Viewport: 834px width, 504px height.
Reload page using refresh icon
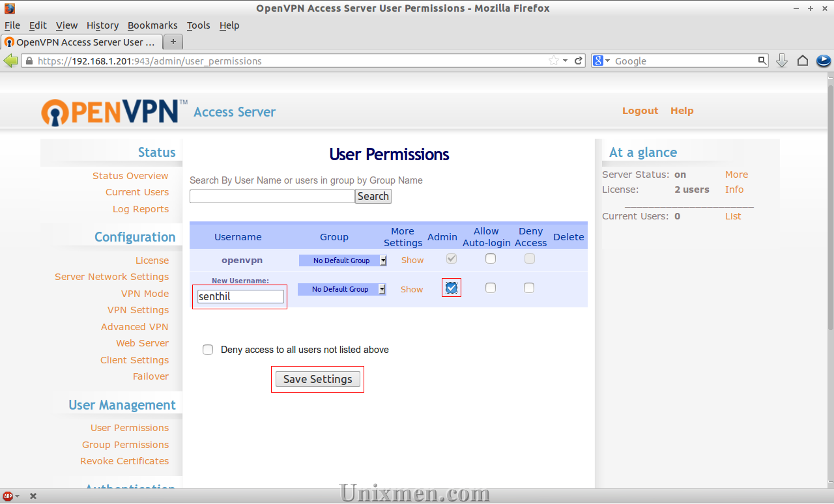[578, 61]
